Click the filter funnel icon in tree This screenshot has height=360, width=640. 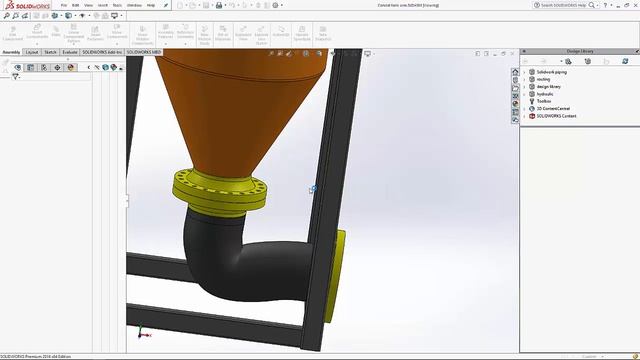pyautogui.click(x=15, y=77)
